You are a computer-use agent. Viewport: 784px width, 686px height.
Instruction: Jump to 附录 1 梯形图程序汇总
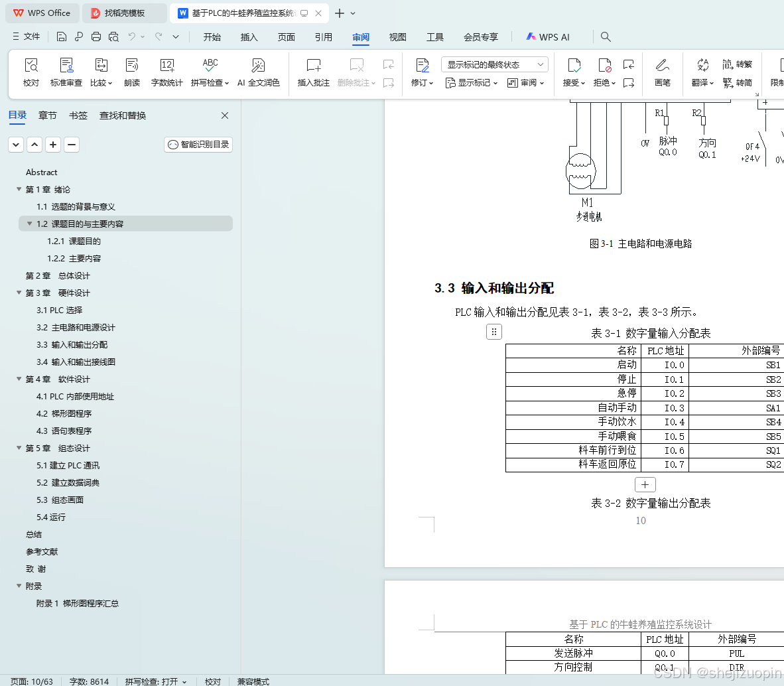coord(78,604)
